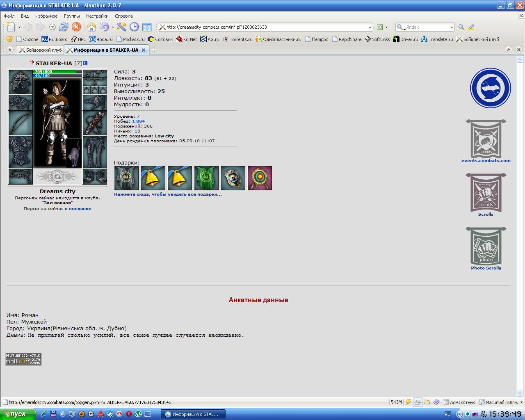Viewport: 525px width, 420px height.
Task: Expand the Go button dropdown arrow
Action: click(386, 27)
